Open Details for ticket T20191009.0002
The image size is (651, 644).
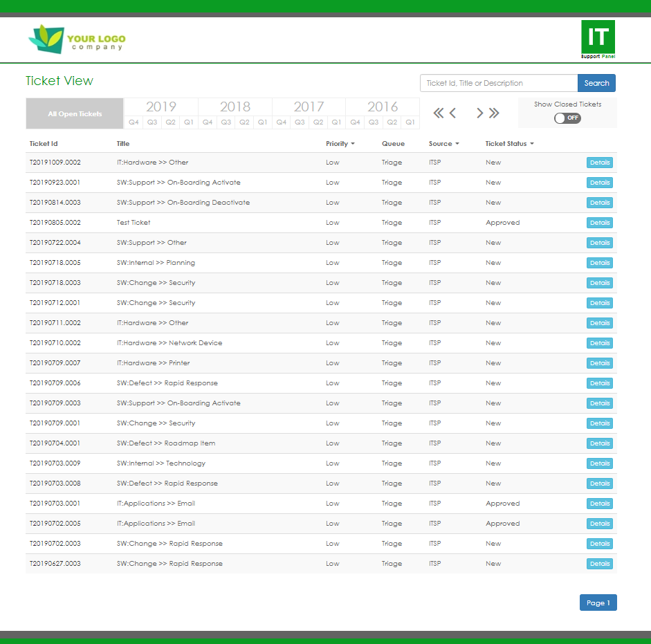coord(599,163)
